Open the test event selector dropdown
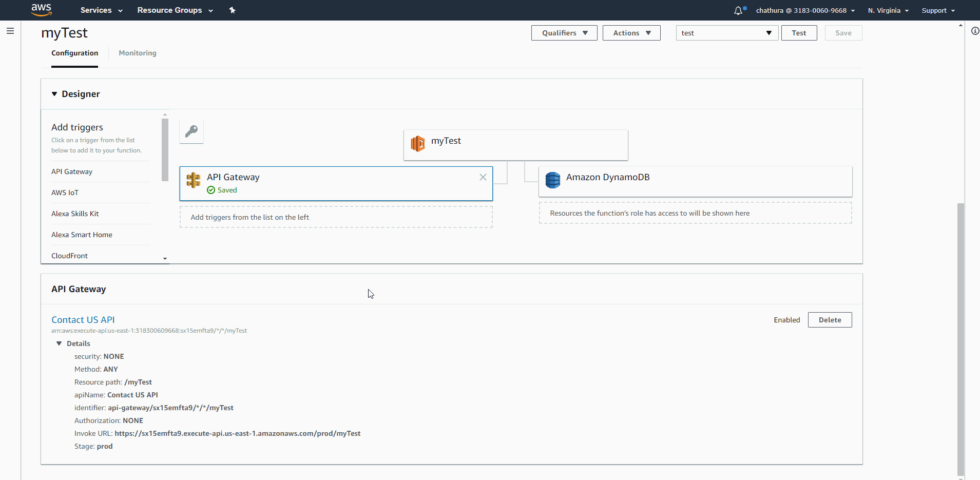Viewport: 980px width, 480px height. [727, 33]
